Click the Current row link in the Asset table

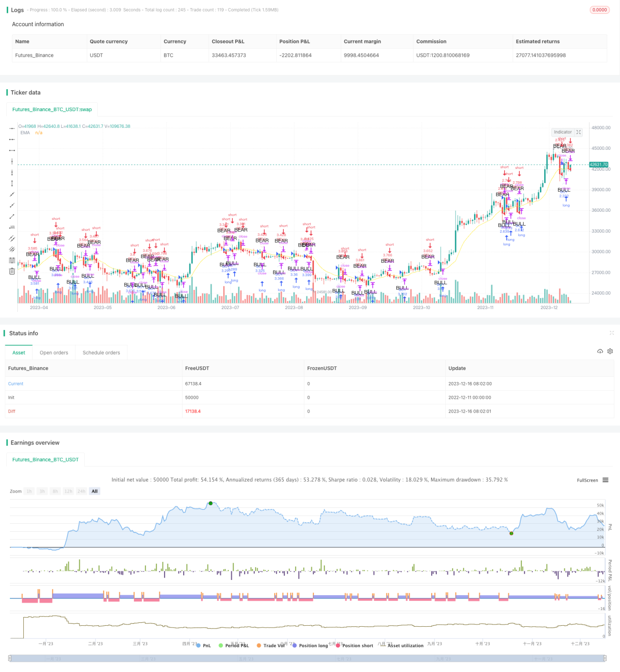pyautogui.click(x=16, y=383)
